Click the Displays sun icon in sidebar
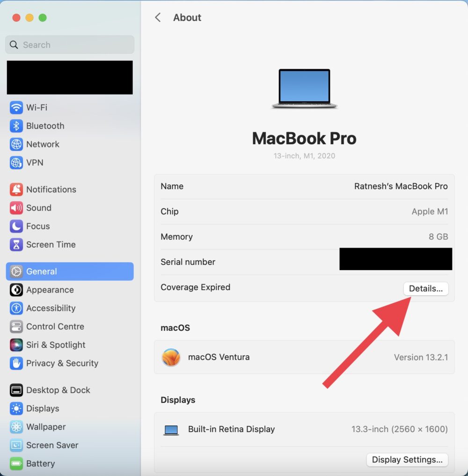Image resolution: width=468 pixels, height=476 pixels. 16,409
